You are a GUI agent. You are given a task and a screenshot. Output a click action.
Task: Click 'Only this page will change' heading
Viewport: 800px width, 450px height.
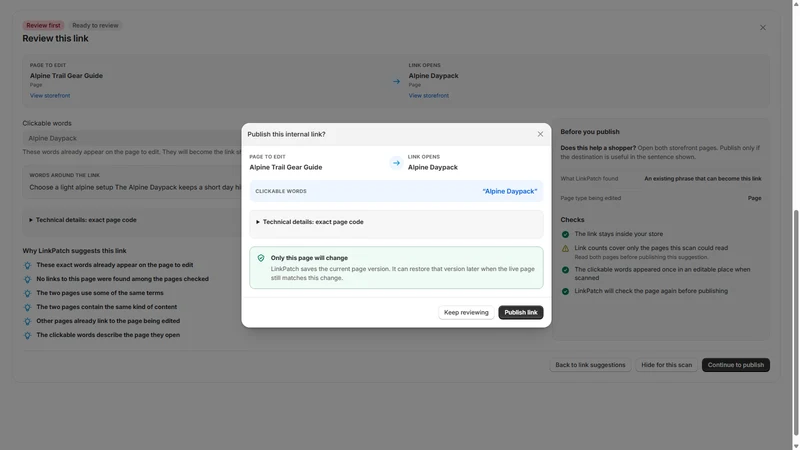point(309,258)
